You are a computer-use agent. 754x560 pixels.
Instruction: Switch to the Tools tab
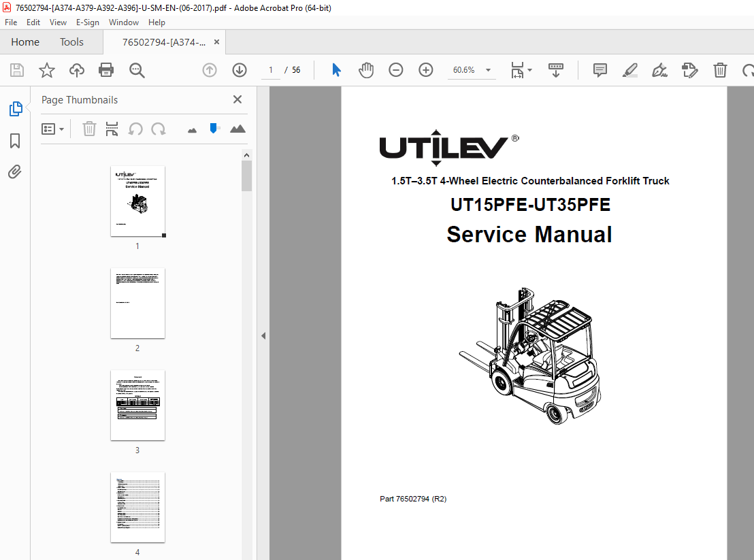(x=71, y=42)
